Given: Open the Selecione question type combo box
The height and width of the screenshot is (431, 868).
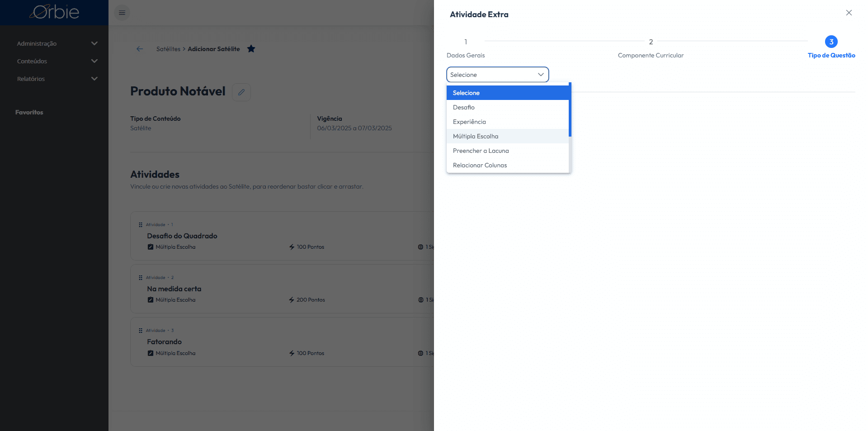Looking at the screenshot, I should [497, 75].
